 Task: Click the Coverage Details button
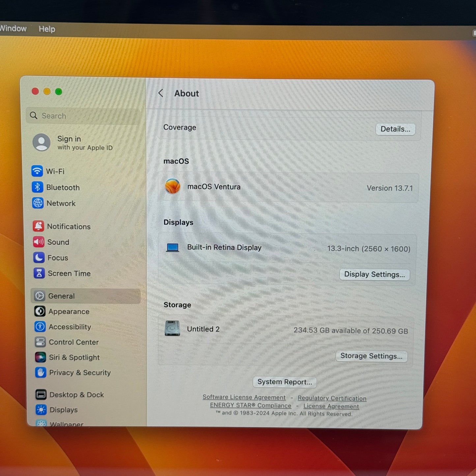395,129
